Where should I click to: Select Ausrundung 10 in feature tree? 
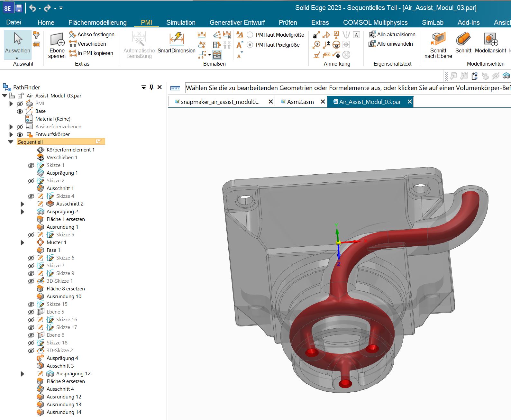point(64,297)
